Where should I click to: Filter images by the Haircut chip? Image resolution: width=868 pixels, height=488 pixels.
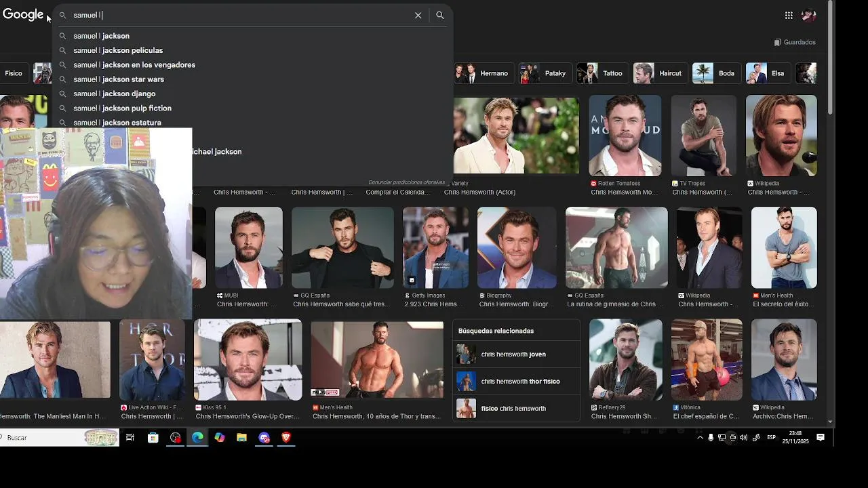[x=660, y=73]
